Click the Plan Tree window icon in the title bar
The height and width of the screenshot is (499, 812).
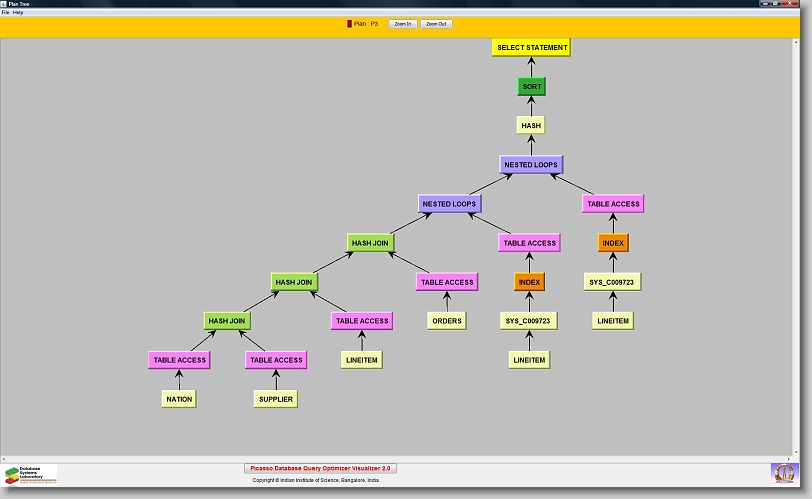5,4
